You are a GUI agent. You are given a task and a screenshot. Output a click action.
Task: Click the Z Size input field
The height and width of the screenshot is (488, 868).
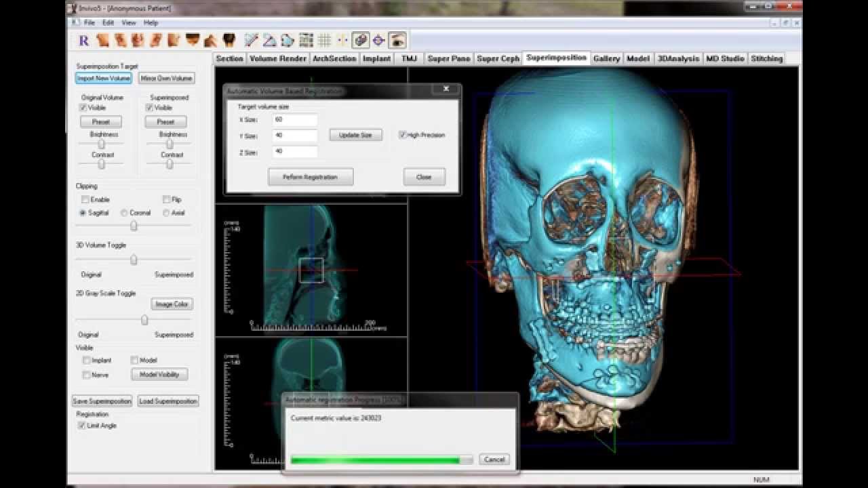(x=294, y=152)
